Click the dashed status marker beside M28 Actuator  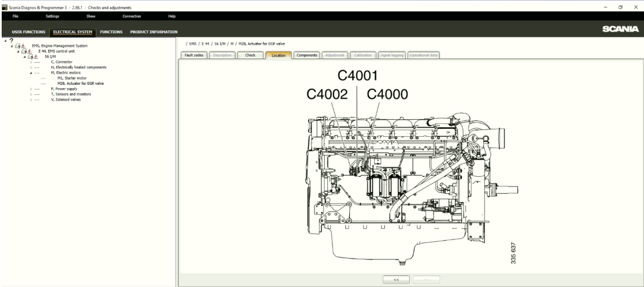point(43,84)
